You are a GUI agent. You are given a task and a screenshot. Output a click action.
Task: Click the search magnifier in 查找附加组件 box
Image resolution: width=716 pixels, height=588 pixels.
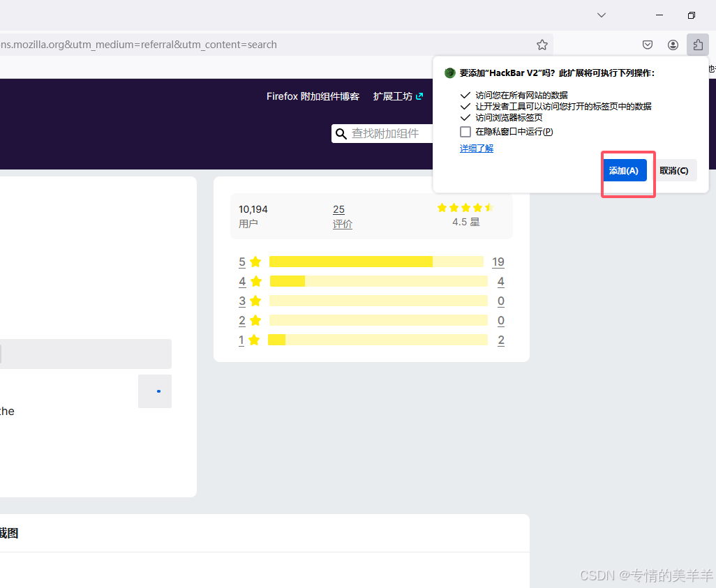341,133
